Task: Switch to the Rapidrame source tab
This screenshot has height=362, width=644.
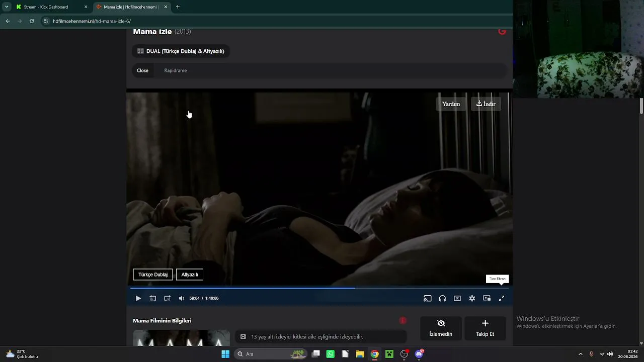Action: point(176,70)
